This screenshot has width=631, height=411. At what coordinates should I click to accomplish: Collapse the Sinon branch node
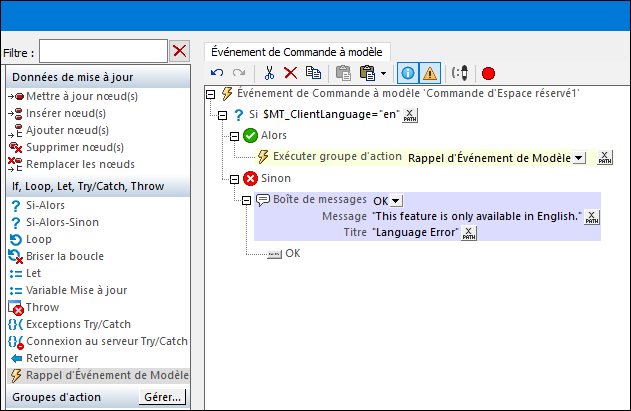tap(235, 179)
